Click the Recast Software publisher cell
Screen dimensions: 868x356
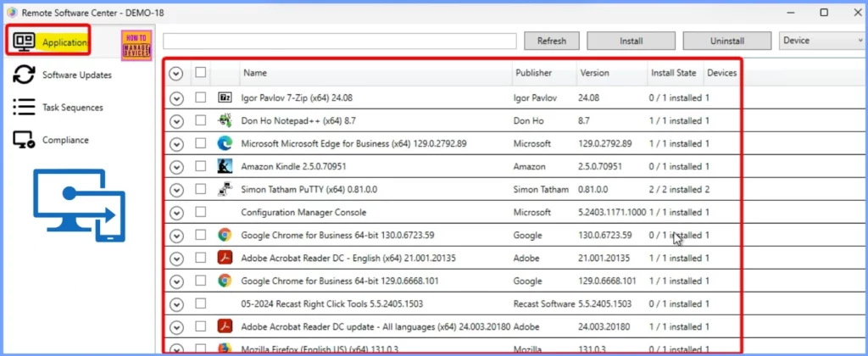tap(544, 304)
